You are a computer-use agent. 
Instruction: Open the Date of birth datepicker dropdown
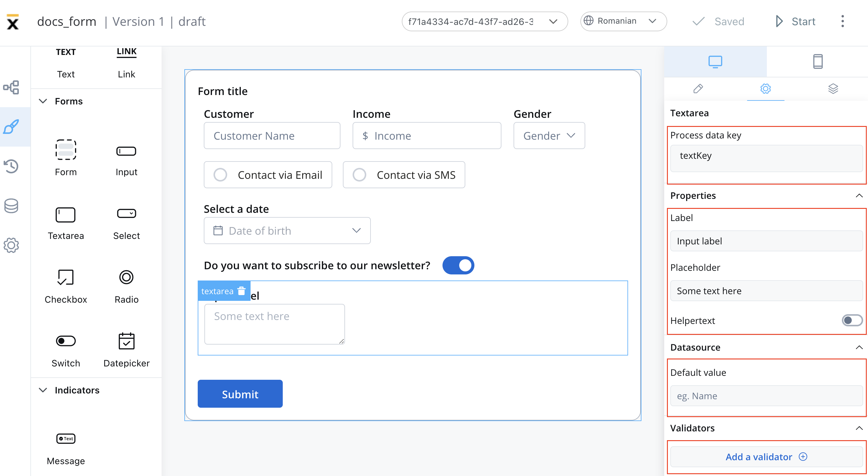(x=287, y=231)
